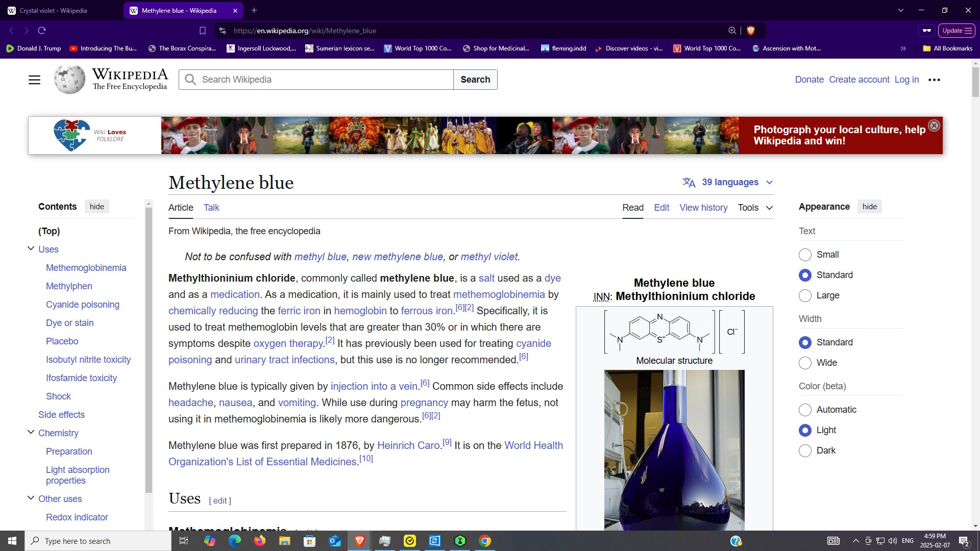Open the Wikipedia main menu hamburger icon
This screenshot has height=551, width=980.
[x=34, y=80]
